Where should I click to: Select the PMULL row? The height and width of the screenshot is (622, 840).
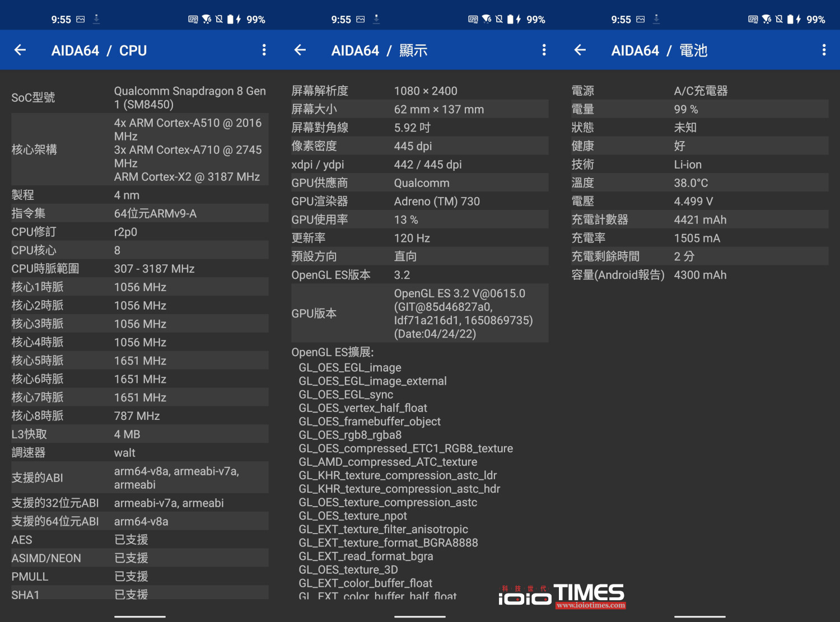pos(140,577)
